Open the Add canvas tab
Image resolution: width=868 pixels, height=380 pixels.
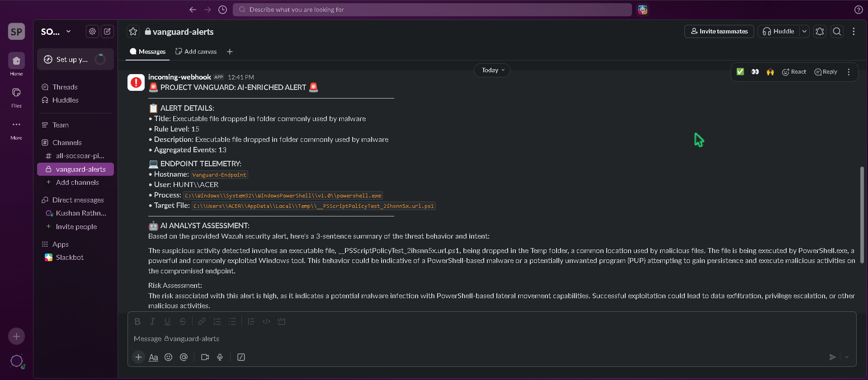coord(196,52)
